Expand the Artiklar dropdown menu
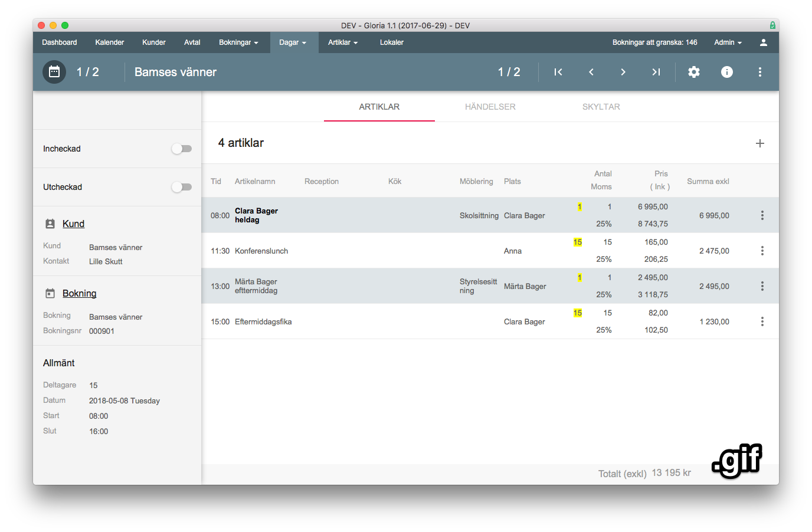The width and height of the screenshot is (812, 532). [x=343, y=42]
